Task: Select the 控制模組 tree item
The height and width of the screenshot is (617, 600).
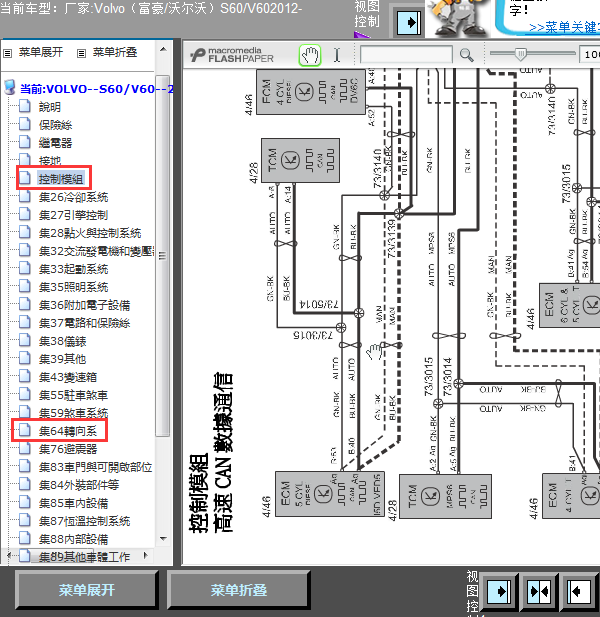Action: [61, 179]
